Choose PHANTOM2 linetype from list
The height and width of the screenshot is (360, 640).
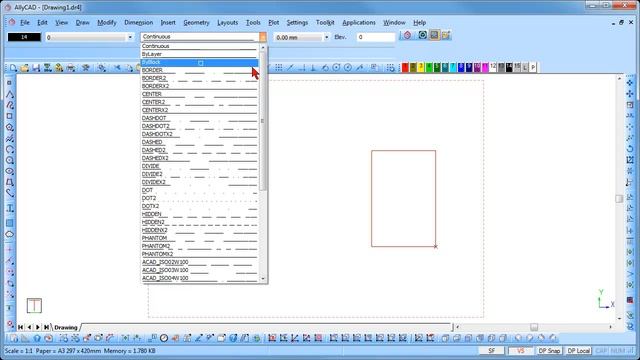point(200,246)
